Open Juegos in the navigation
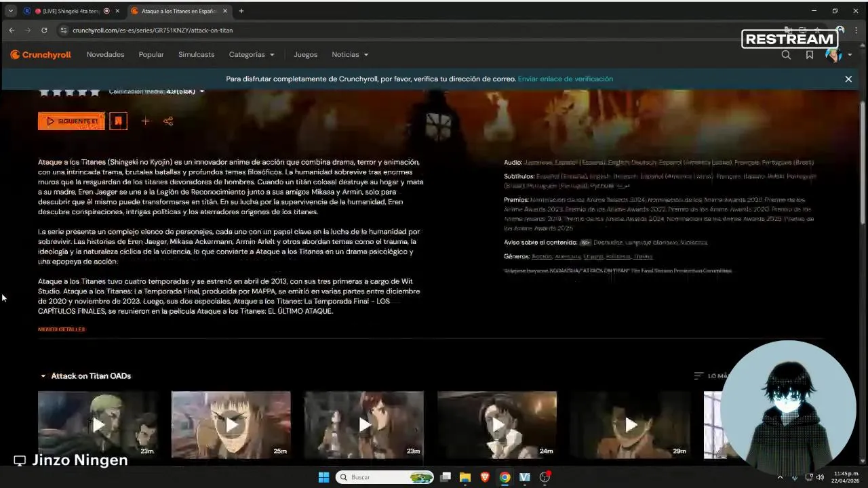This screenshot has height=488, width=868. pos(305,55)
